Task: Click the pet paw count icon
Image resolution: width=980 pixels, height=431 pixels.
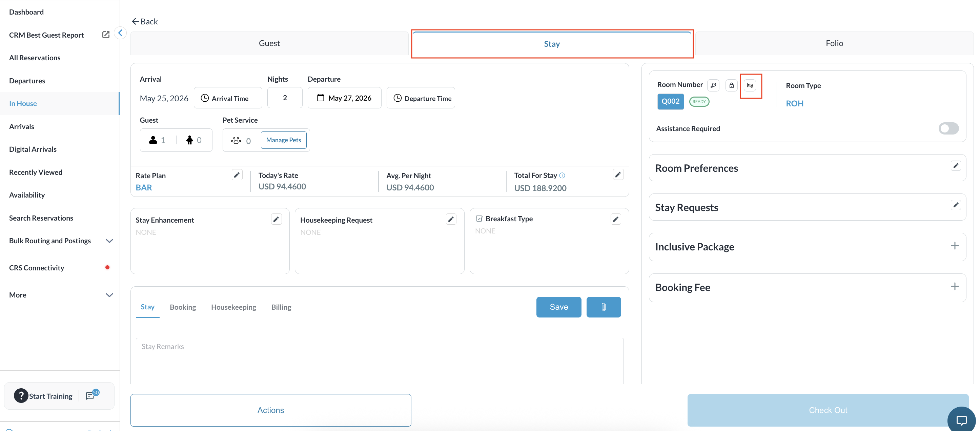Action: (x=236, y=141)
